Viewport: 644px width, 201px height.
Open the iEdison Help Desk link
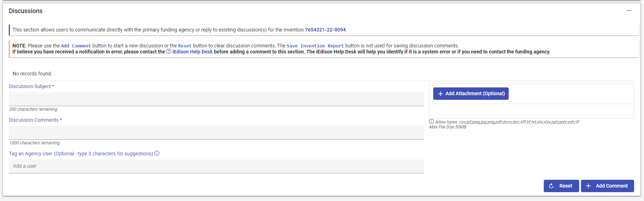192,52
